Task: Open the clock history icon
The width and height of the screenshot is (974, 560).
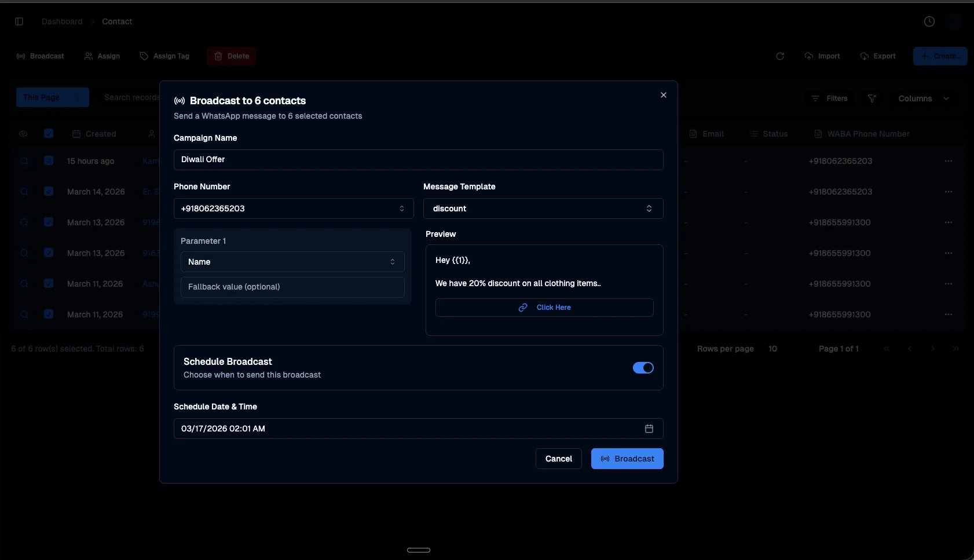Action: (x=929, y=21)
